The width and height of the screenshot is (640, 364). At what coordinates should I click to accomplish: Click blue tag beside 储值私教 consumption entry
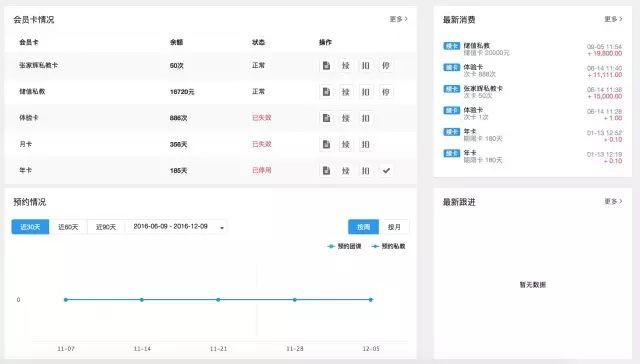click(x=451, y=46)
